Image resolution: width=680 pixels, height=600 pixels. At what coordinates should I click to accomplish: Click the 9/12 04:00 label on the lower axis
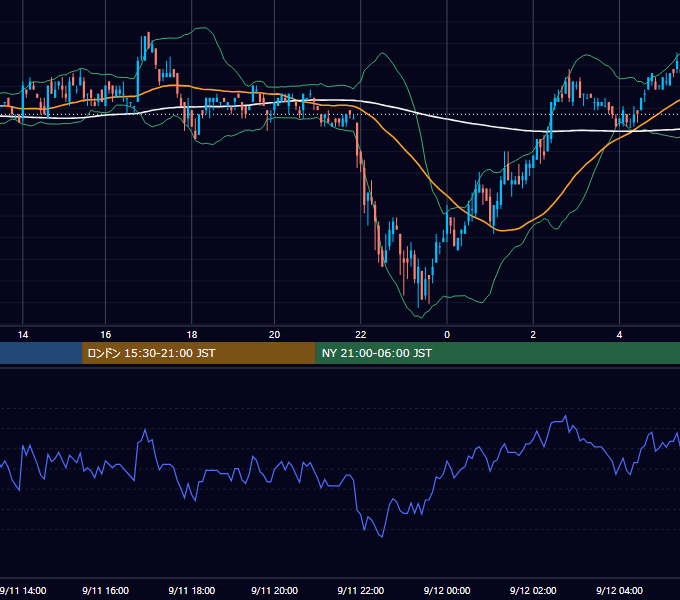click(x=619, y=590)
